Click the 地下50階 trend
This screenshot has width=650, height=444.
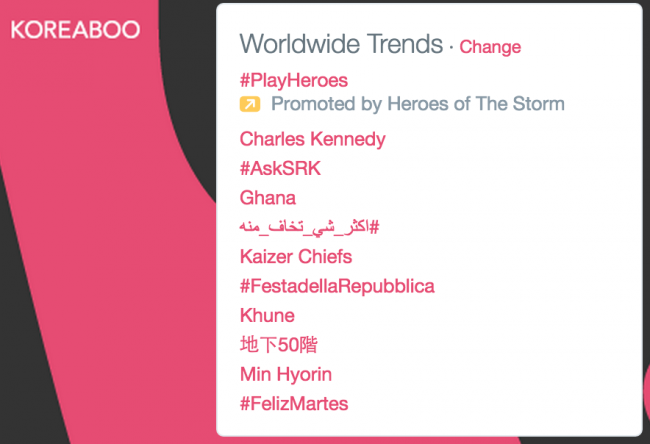tap(279, 345)
